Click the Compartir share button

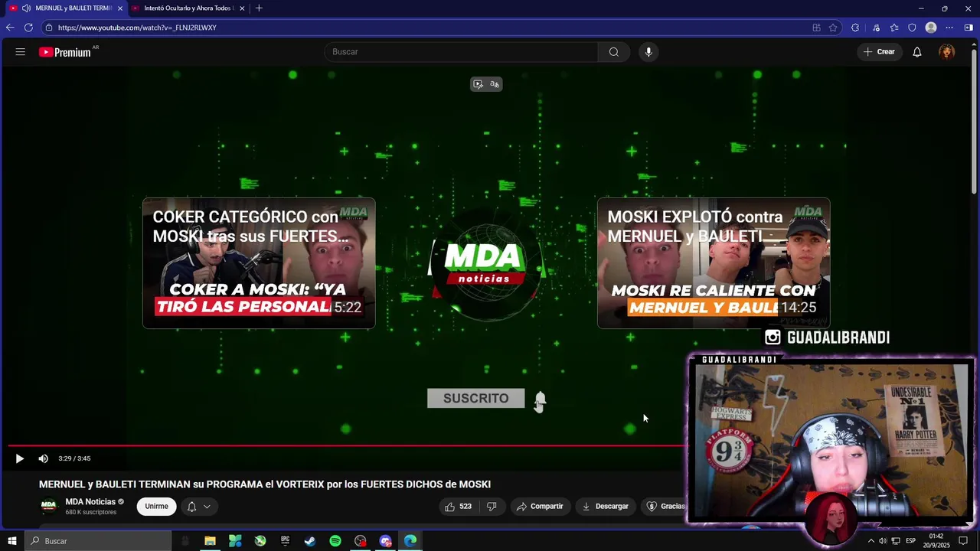click(540, 507)
